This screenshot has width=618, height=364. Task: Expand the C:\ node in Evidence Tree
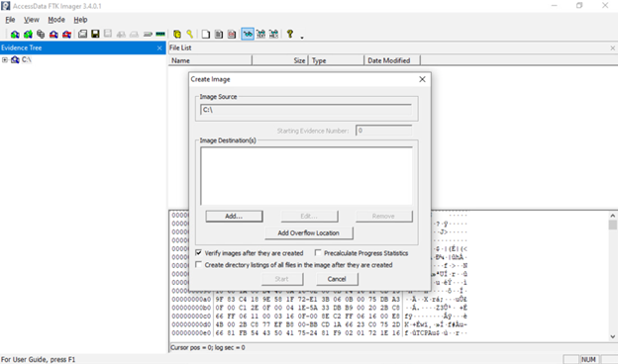(5, 59)
